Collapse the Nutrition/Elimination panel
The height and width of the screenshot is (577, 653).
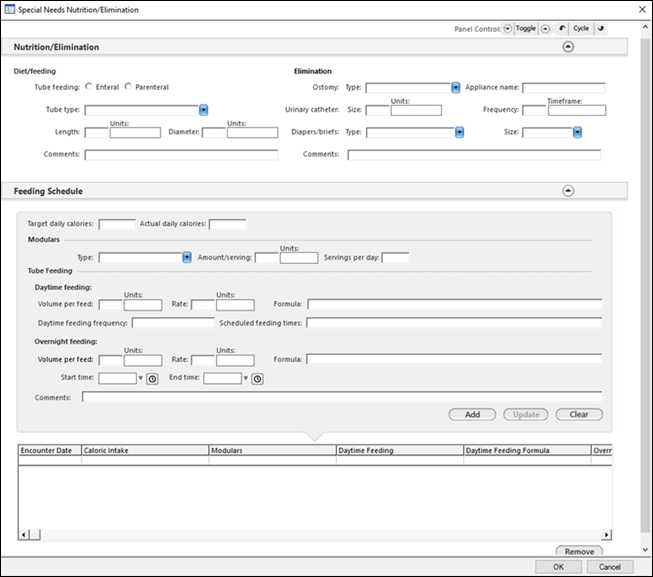pos(568,47)
